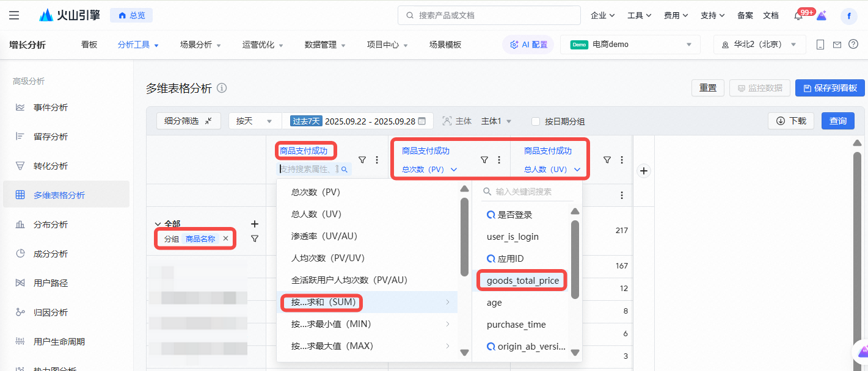Screen dimensions: 868x371
Task: Remove the 商品名称 group tag
Action: tap(225, 239)
